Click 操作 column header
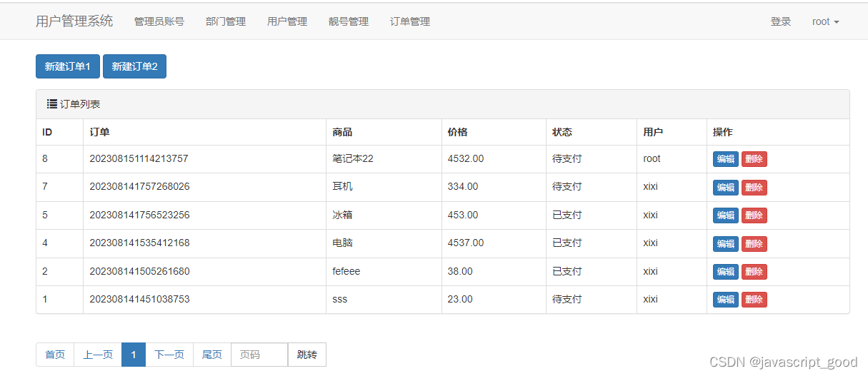Screen dimensions: 868x376 (x=723, y=132)
